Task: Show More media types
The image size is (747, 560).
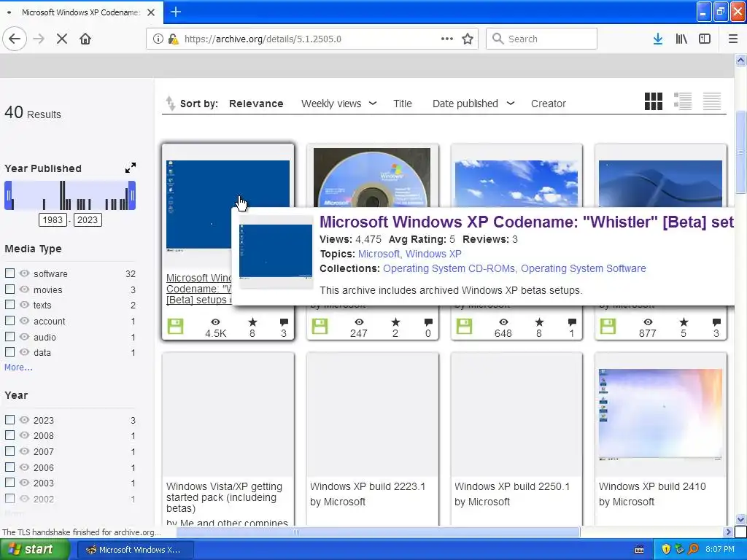Action: pos(18,367)
